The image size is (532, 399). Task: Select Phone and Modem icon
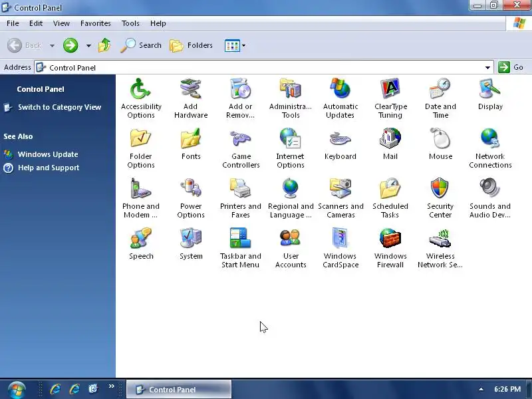141,188
